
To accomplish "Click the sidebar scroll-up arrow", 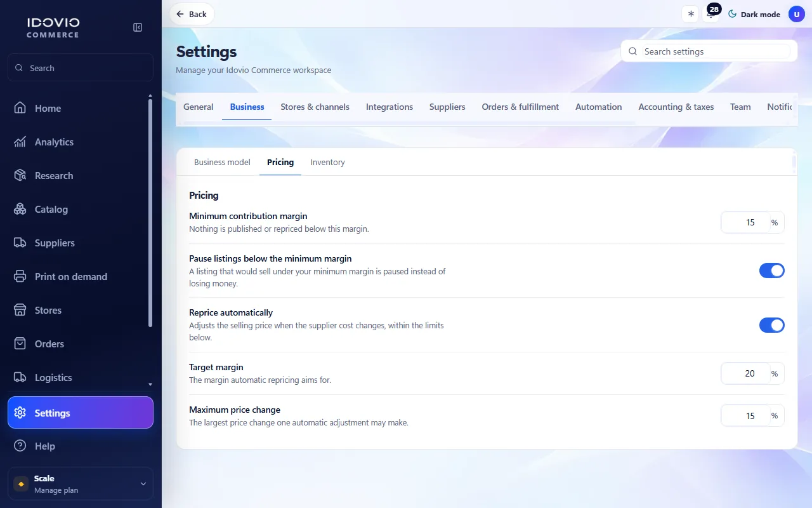I will click(x=150, y=96).
